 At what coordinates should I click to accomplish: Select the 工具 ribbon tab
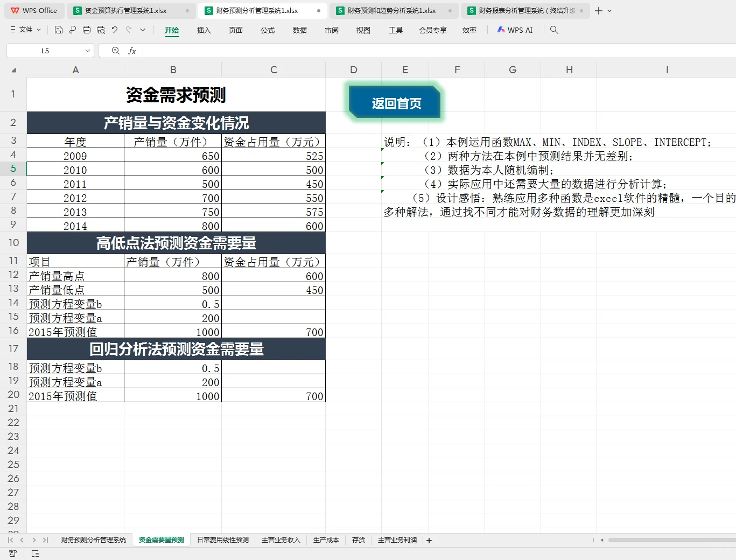(396, 30)
